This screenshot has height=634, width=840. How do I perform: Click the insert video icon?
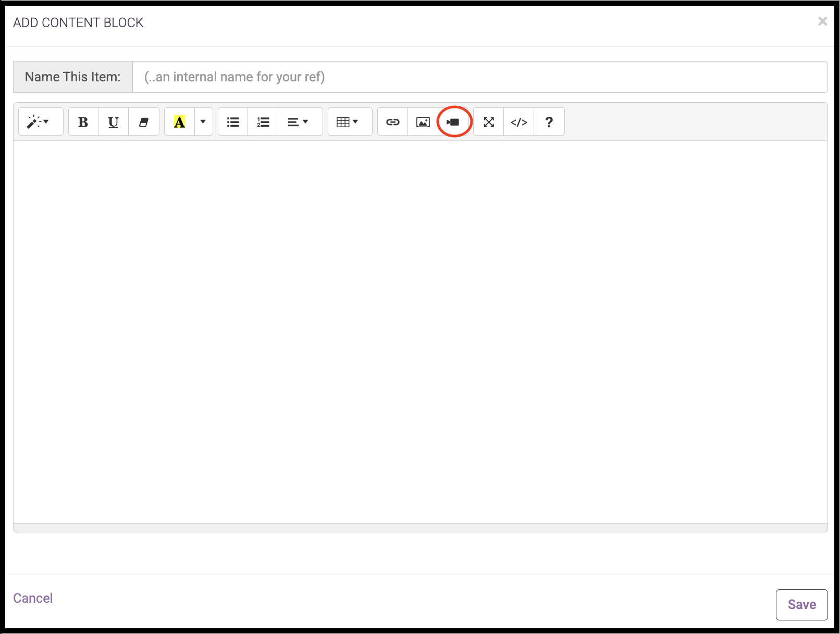[x=453, y=122]
